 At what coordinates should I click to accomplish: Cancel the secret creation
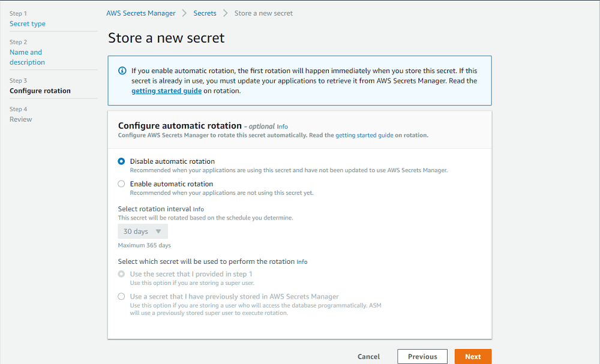coord(368,356)
